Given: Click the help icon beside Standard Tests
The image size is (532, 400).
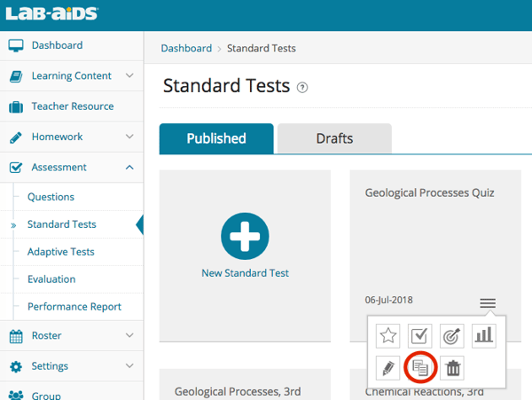Looking at the screenshot, I should point(302,87).
